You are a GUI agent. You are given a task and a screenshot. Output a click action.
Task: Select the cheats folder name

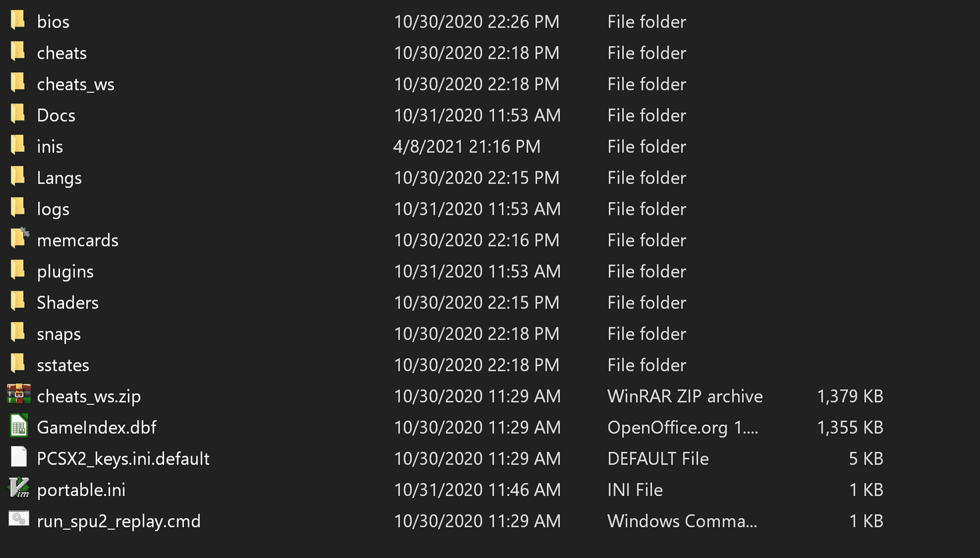62,53
